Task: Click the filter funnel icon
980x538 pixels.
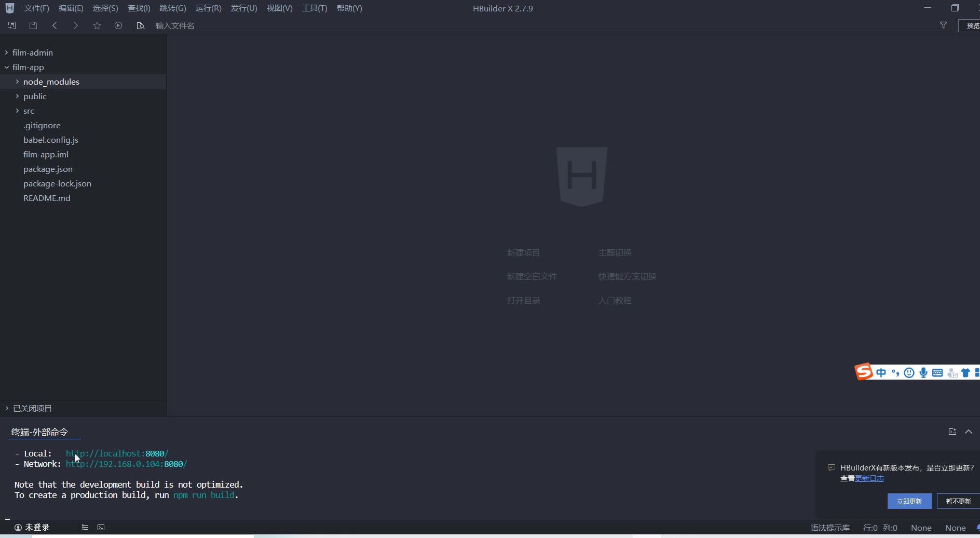Action: point(943,25)
